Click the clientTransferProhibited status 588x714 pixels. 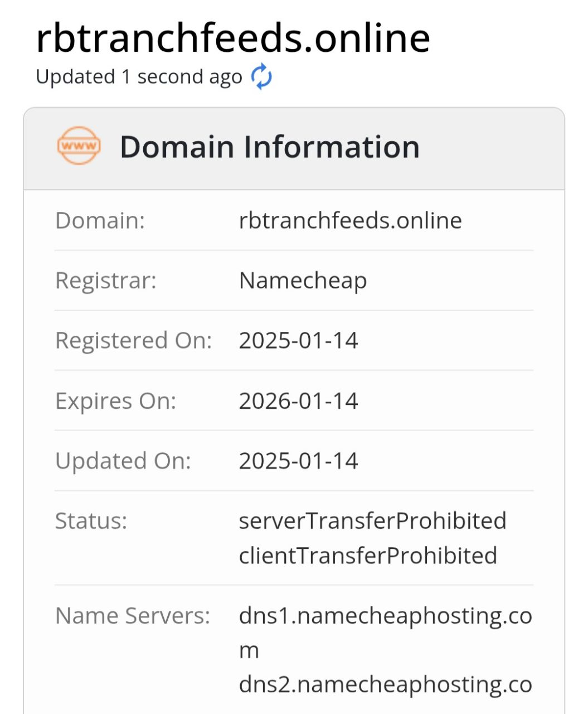pyautogui.click(x=368, y=556)
